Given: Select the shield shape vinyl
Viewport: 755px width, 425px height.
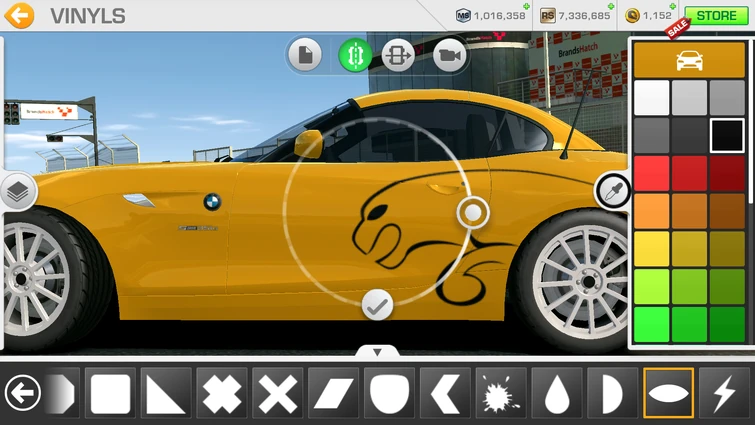Looking at the screenshot, I should point(389,393).
